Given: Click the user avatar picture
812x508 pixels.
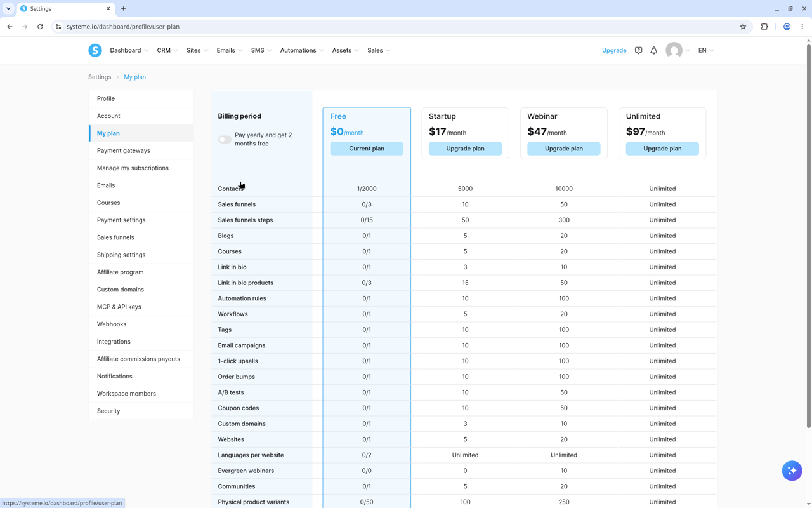Looking at the screenshot, I should [x=674, y=50].
